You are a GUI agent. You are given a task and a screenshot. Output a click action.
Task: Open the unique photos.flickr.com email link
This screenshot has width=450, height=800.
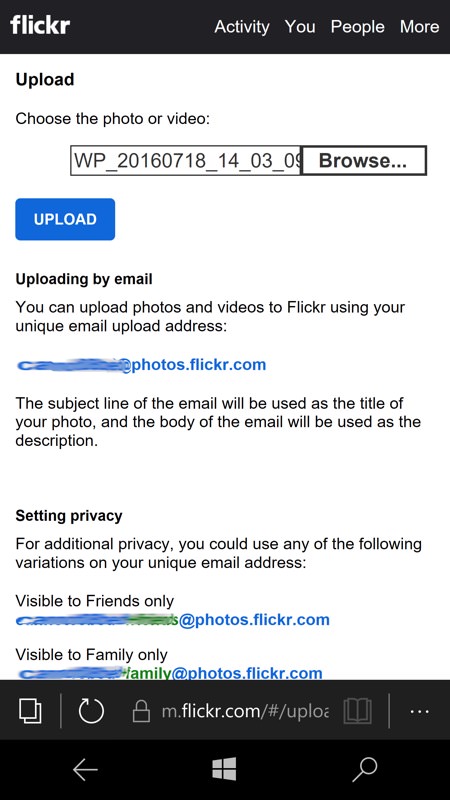pos(141,365)
